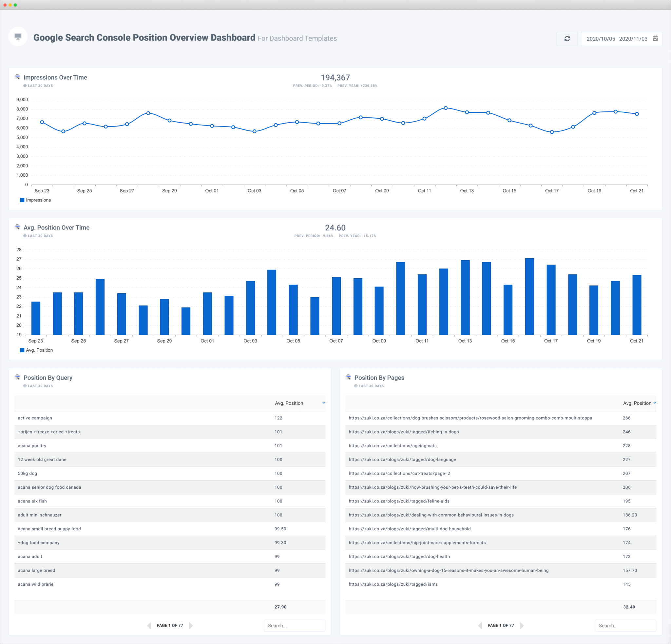Toggle the Avg. Position legend swatch
The height and width of the screenshot is (644, 671).
pyautogui.click(x=22, y=350)
